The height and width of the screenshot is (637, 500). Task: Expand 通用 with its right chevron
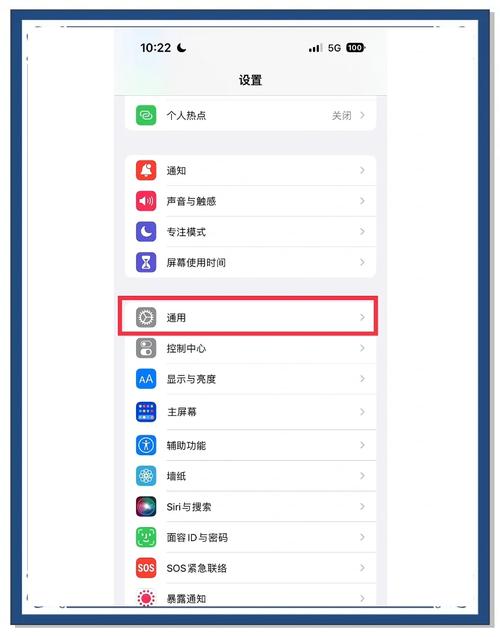[362, 317]
